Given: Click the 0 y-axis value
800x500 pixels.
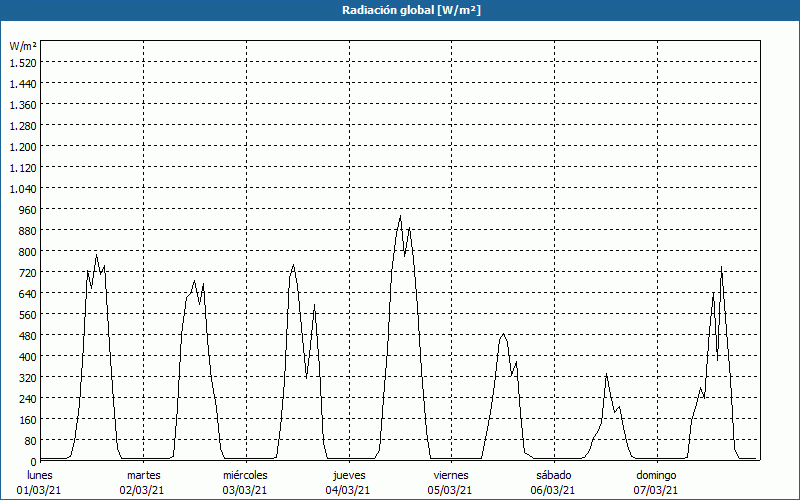Looking at the screenshot, I should click(x=34, y=462).
